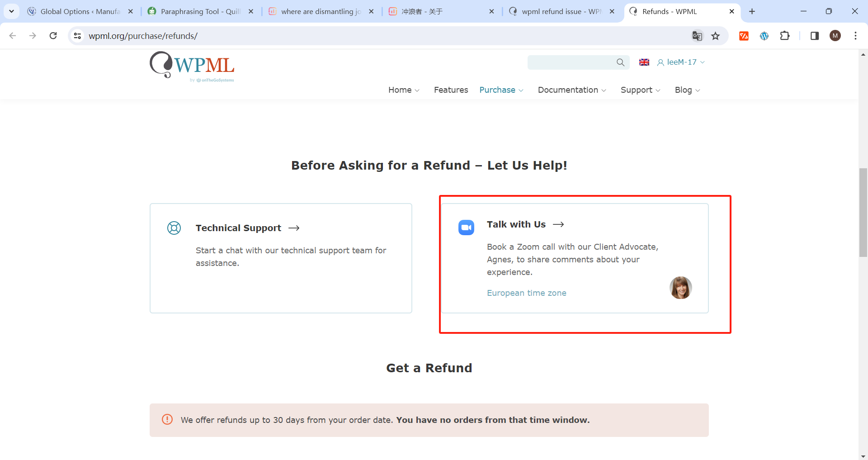Image resolution: width=868 pixels, height=460 pixels.
Task: Click the page vertical scrollbar thumb
Action: 863,212
